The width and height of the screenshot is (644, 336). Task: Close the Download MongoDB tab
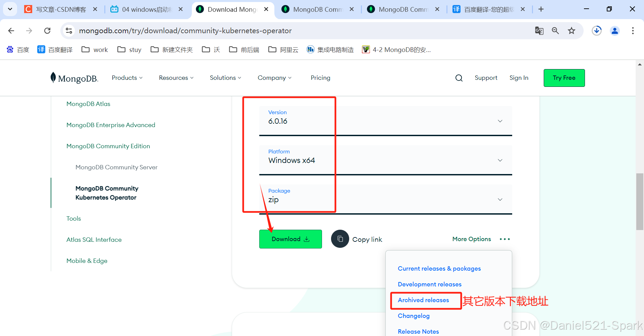coord(266,9)
